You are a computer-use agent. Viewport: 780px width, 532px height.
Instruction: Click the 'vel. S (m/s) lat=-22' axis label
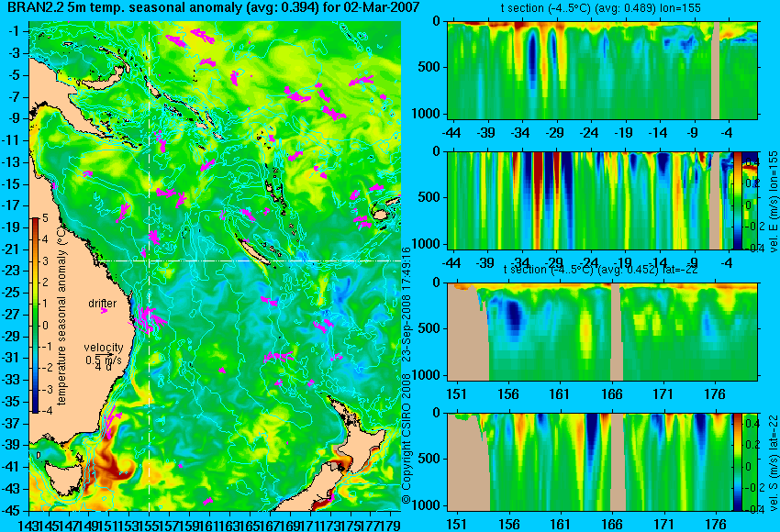773,461
